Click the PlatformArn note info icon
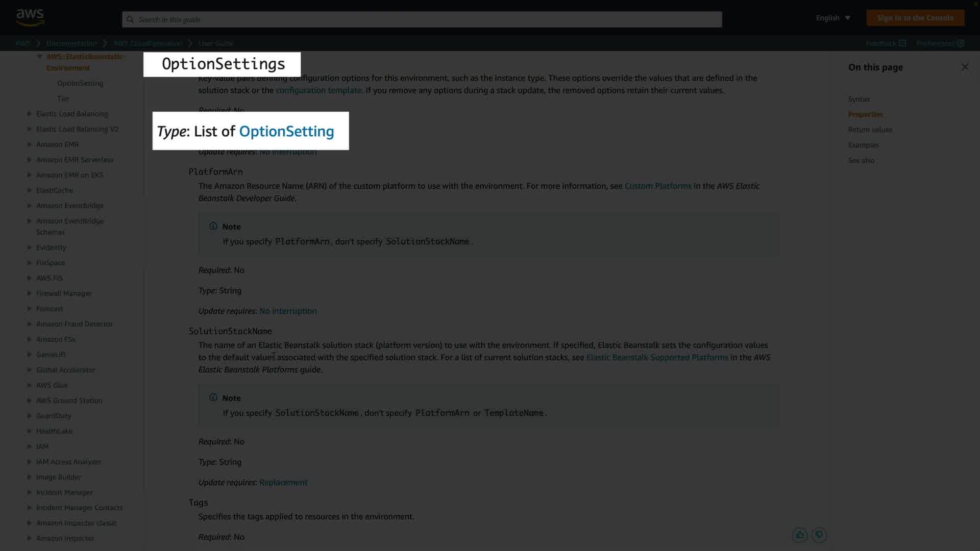The image size is (980, 551). 213,227
